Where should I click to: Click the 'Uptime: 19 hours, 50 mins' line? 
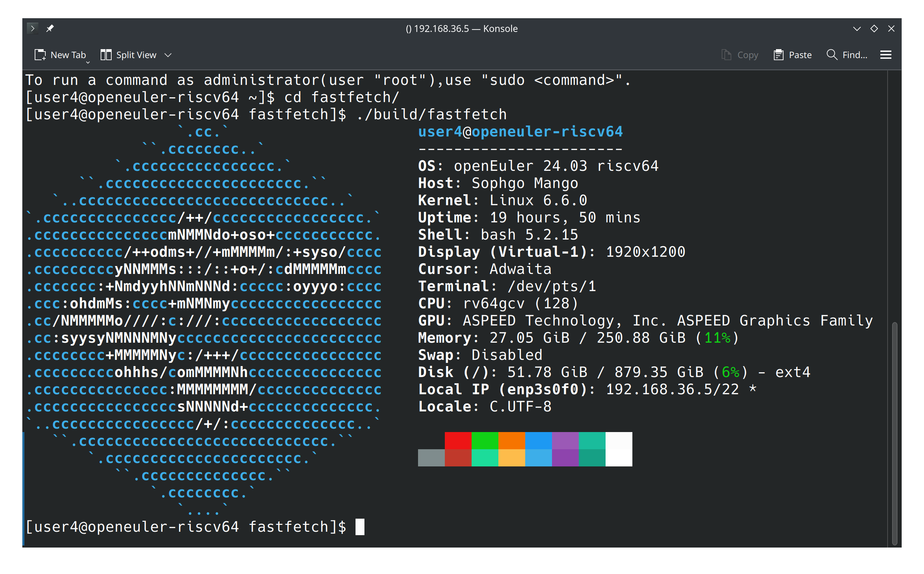529,218
